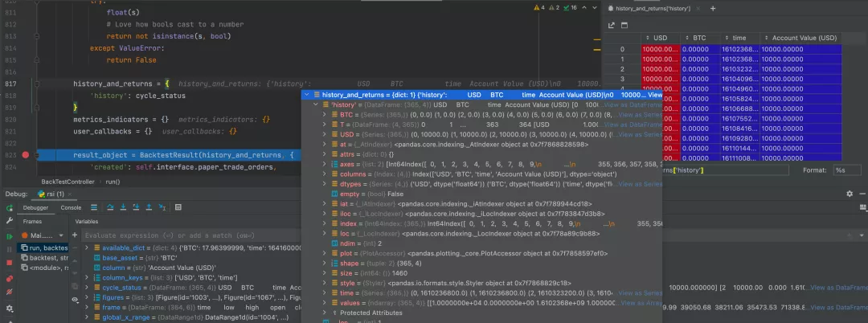The height and width of the screenshot is (323, 868).
Task: Expand the BTC Series node
Action: point(325,114)
